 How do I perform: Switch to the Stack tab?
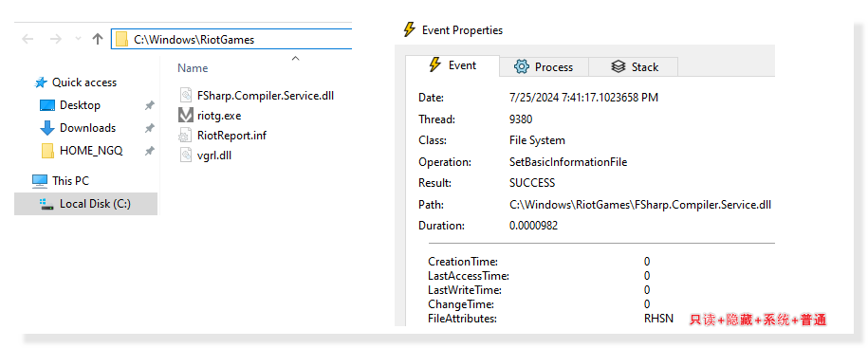pos(634,67)
